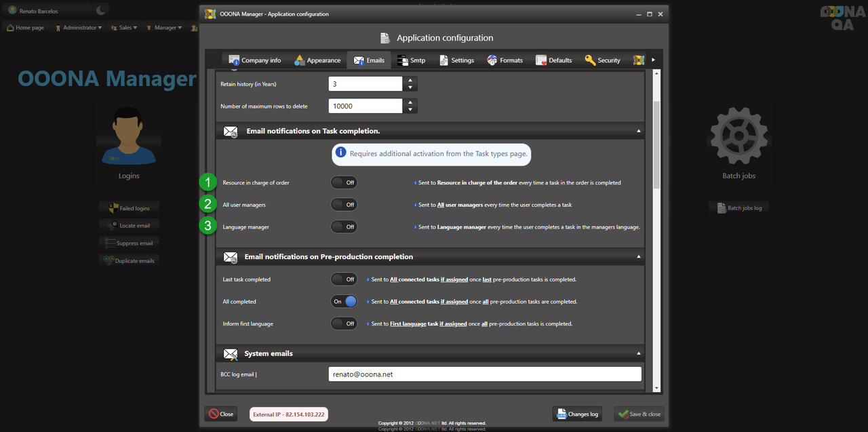Click the Save & close button
The height and width of the screenshot is (432, 868).
point(639,414)
